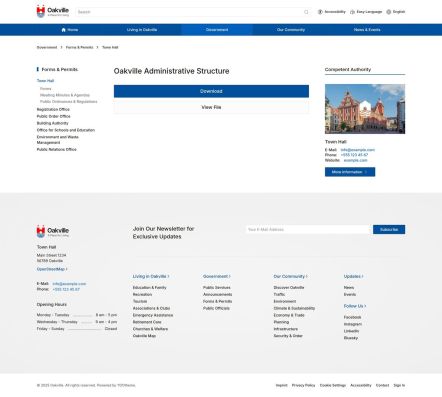
Task: Open Cookie Settings in the bottom bar
Action: pyautogui.click(x=333, y=385)
